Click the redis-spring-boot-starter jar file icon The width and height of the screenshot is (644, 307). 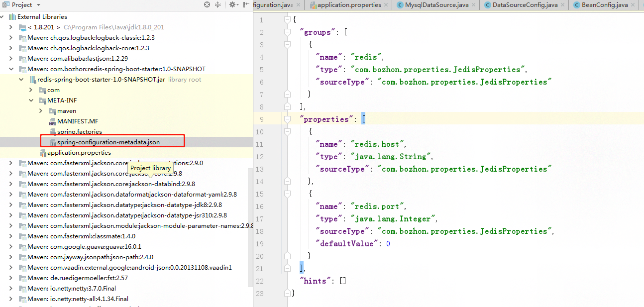[x=32, y=80]
